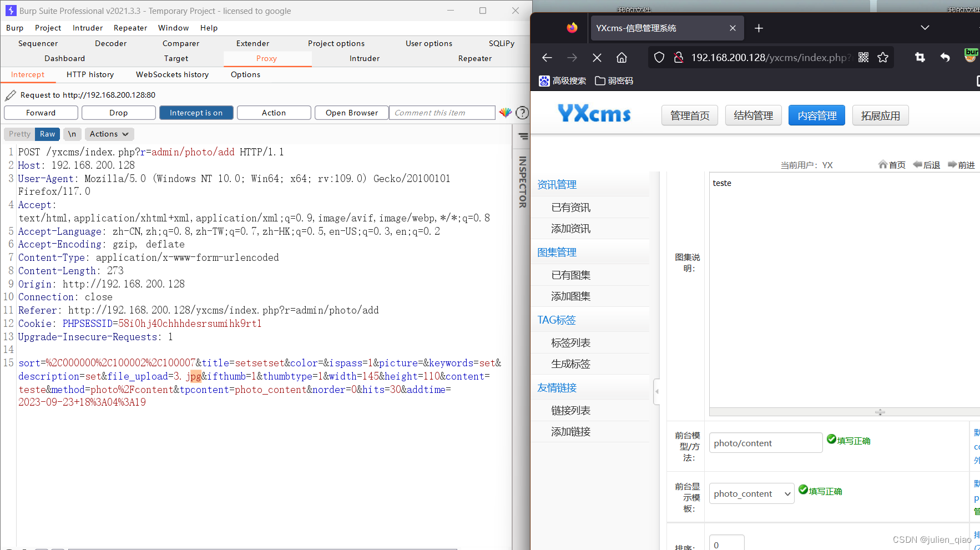Click the Action button
The image size is (980, 550).
(x=274, y=113)
